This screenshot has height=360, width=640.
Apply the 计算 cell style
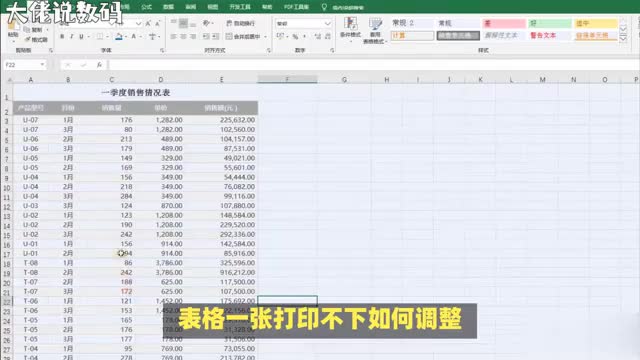tap(412, 36)
